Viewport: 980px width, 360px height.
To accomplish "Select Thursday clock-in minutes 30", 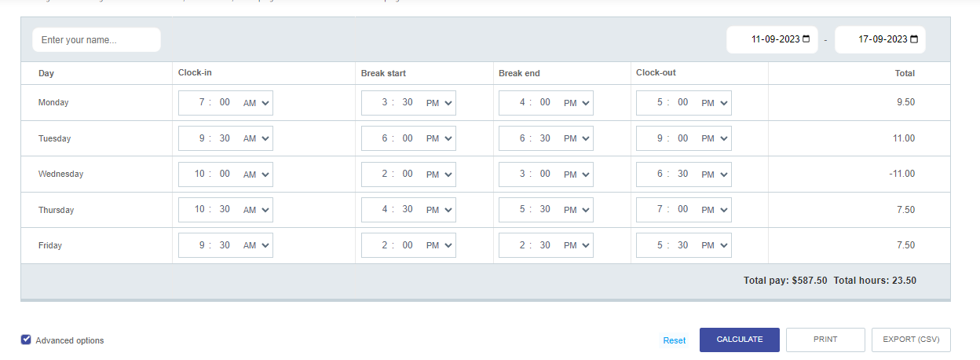I will [x=225, y=209].
